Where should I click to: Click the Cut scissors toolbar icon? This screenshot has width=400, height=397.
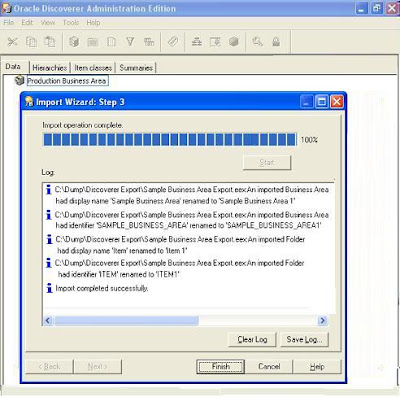[x=13, y=42]
